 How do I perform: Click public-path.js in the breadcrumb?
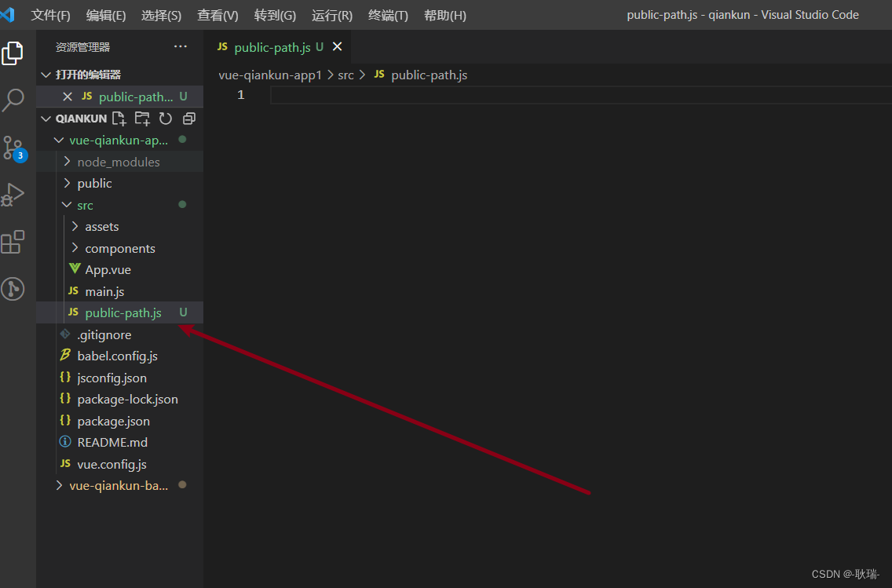(429, 75)
